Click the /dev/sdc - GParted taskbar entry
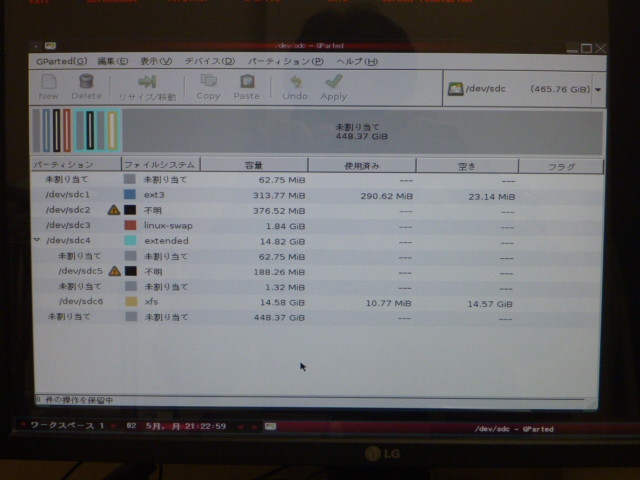Viewport: 640px width, 480px height. point(514,429)
